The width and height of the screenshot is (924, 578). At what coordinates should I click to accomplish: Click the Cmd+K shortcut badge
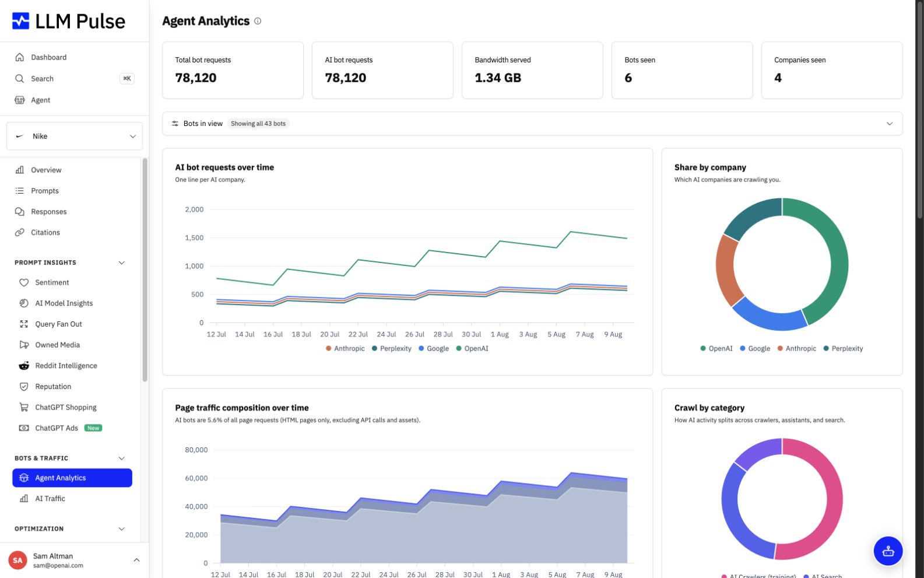tap(127, 78)
